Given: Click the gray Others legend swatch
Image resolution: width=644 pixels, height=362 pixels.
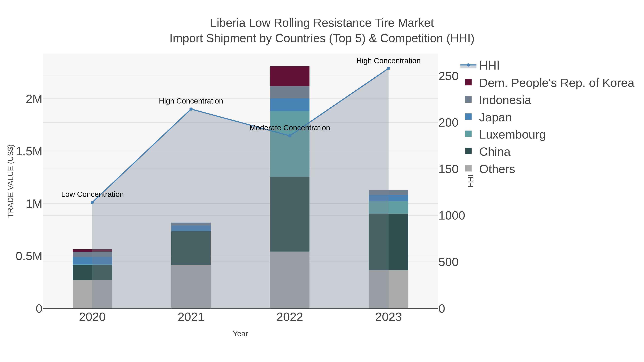Looking at the screenshot, I should tap(468, 168).
